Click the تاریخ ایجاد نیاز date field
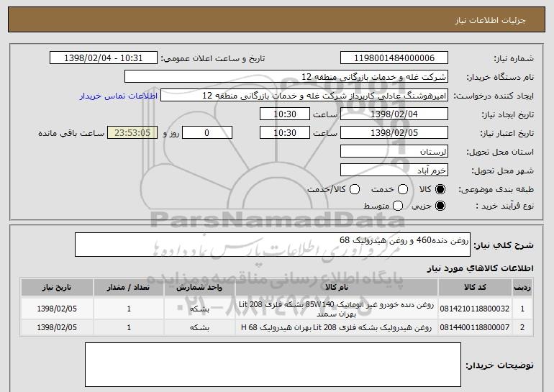The width and height of the screenshot is (554, 392). click(x=394, y=114)
